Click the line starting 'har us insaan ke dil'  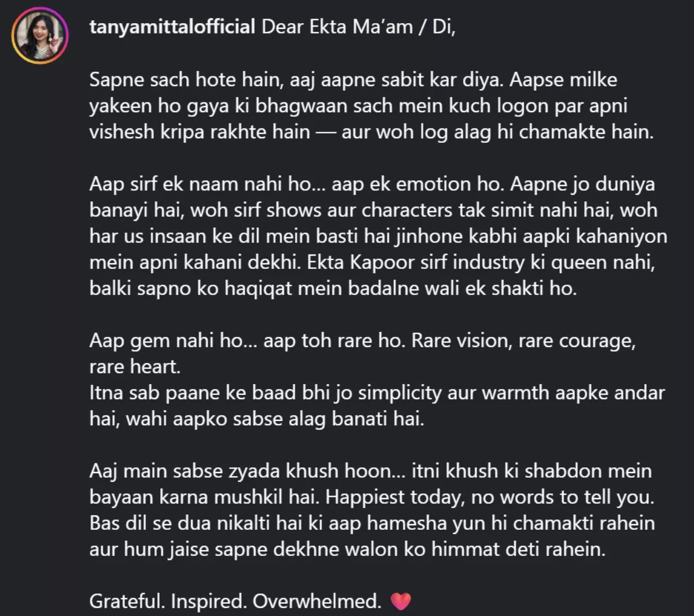tap(378, 236)
